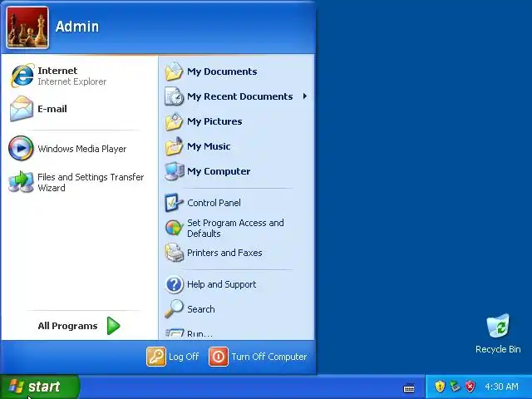Click the Printers and Faxes icon

174,253
